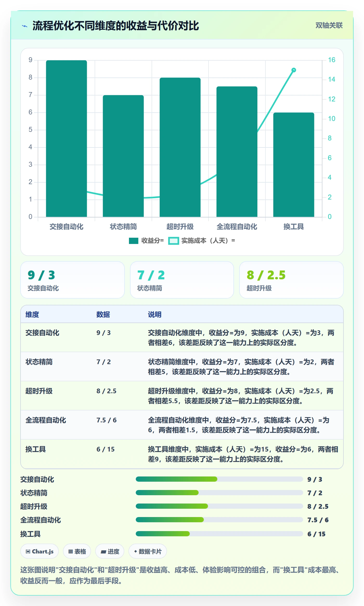Viewport: 364px width, 606px height.
Task: Open the 9 / 3 交接自动化 data card
Action: 73,280
